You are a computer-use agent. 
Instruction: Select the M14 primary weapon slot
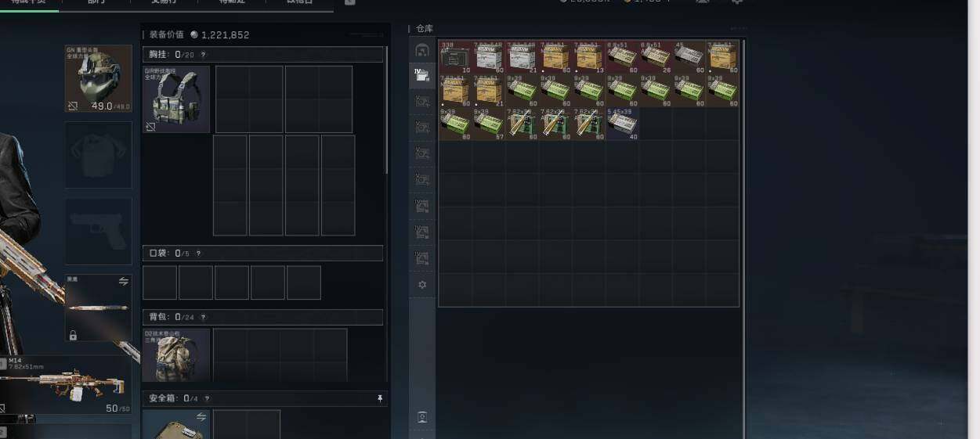[x=64, y=385]
